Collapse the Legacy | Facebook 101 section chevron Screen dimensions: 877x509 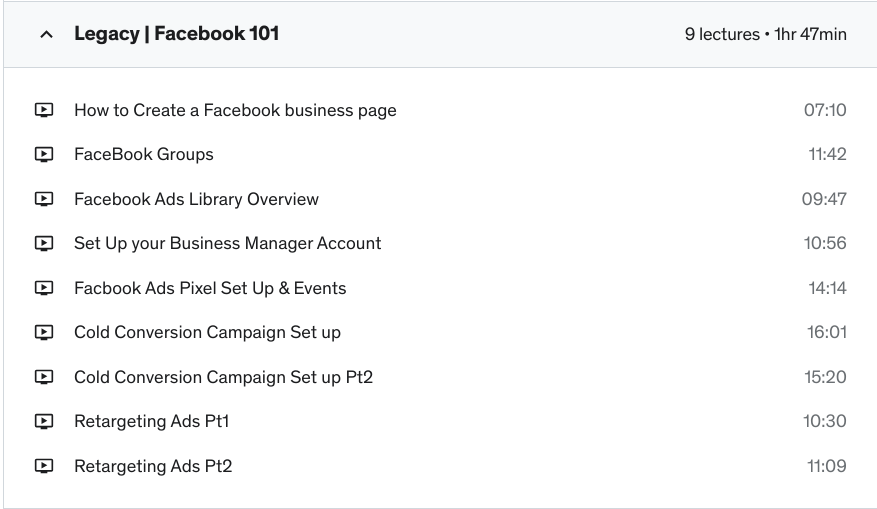point(45,35)
